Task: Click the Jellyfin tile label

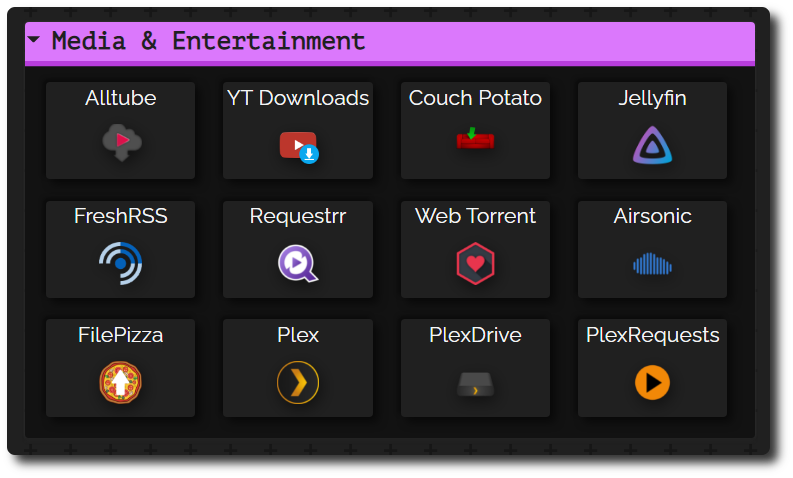Action: point(652,98)
